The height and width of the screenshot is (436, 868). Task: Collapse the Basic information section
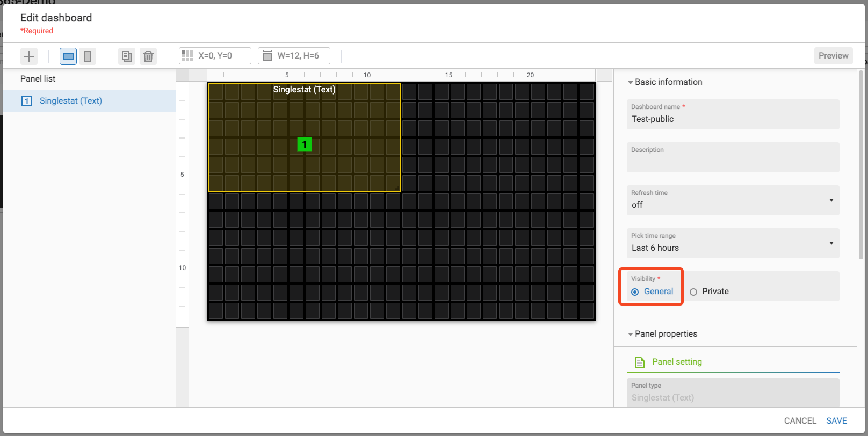[x=631, y=82]
